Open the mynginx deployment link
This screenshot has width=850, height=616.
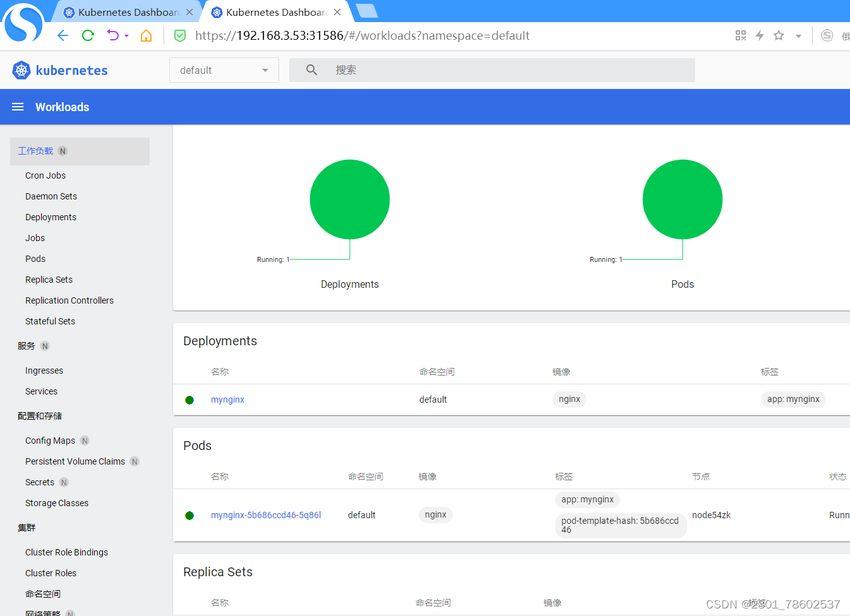pos(227,400)
